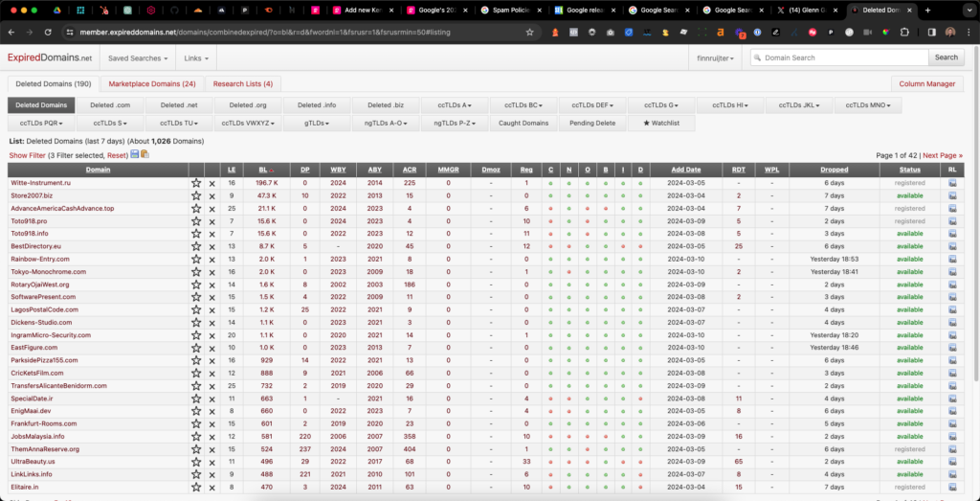Hide the Elitaire.in row with X
Image resolution: width=980 pixels, height=501 pixels.
click(x=212, y=488)
